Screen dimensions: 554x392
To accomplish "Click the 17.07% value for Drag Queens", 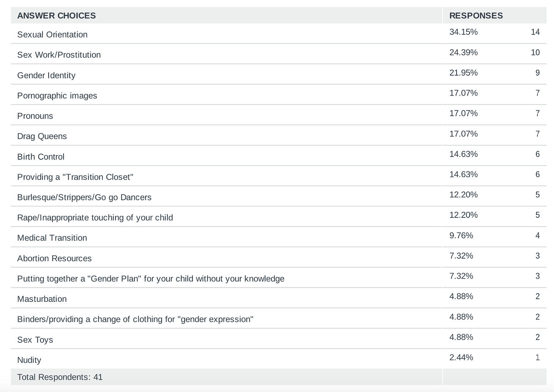I will tap(463, 134).
